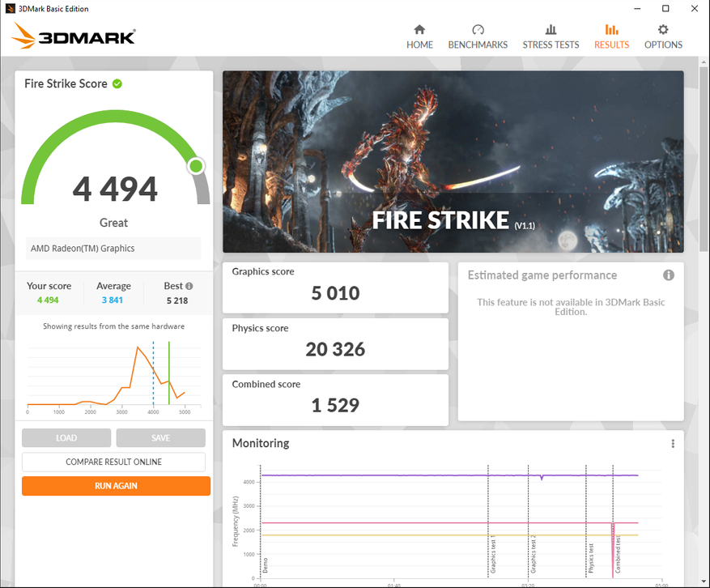
Task: Click the Graphics score value 5 010
Action: coord(335,293)
